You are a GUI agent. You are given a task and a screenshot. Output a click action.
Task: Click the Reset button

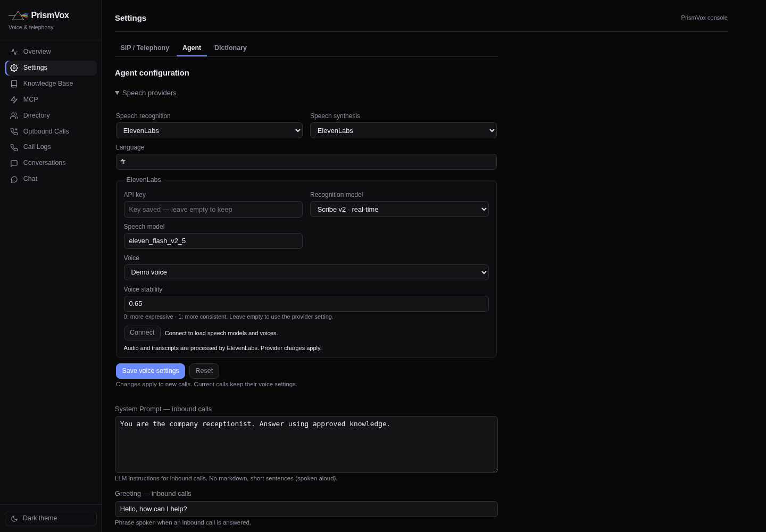[204, 371]
